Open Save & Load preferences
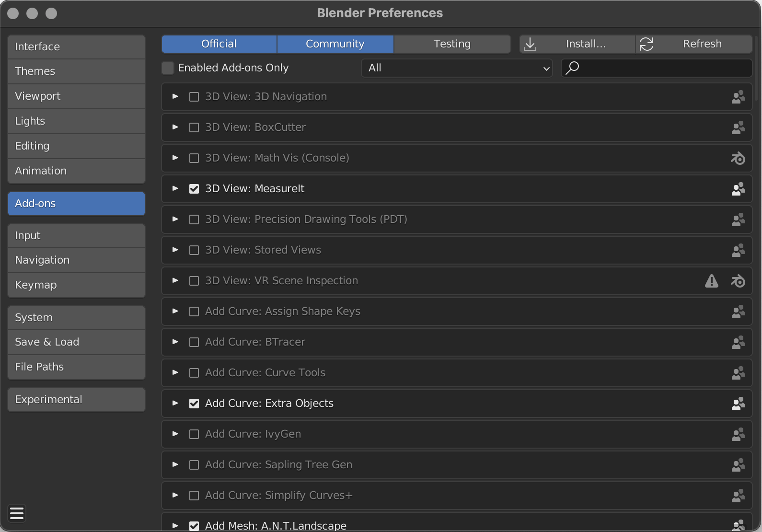Viewport: 762px width, 532px height. coord(77,342)
